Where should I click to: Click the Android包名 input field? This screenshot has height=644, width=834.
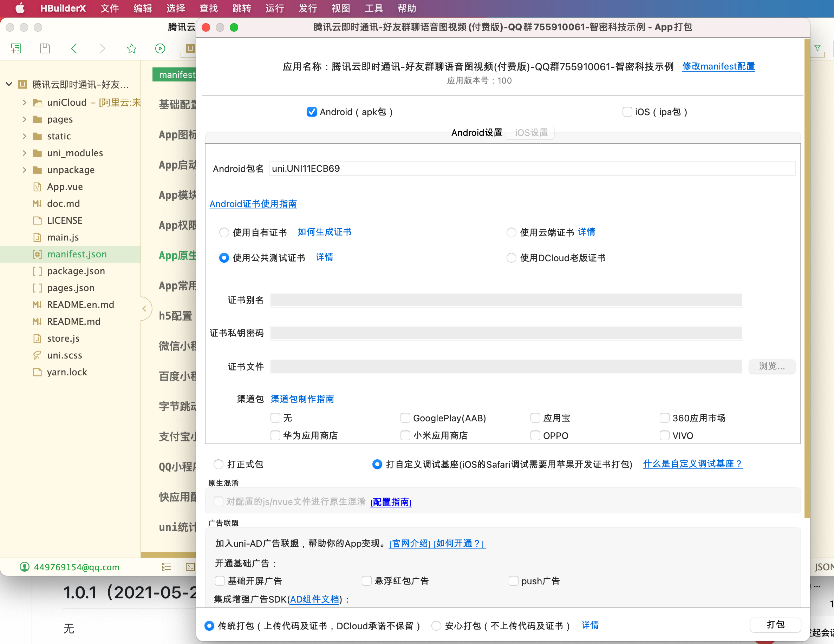pyautogui.click(x=532, y=168)
